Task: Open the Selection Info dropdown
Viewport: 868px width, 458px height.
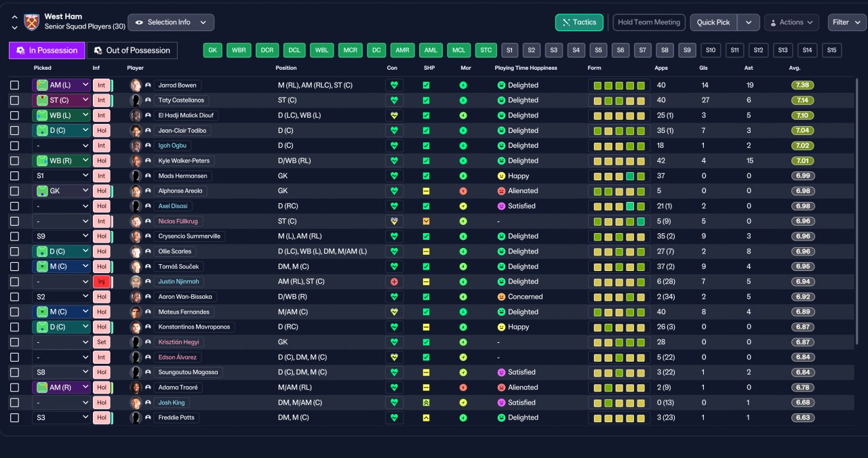Action: (171, 22)
